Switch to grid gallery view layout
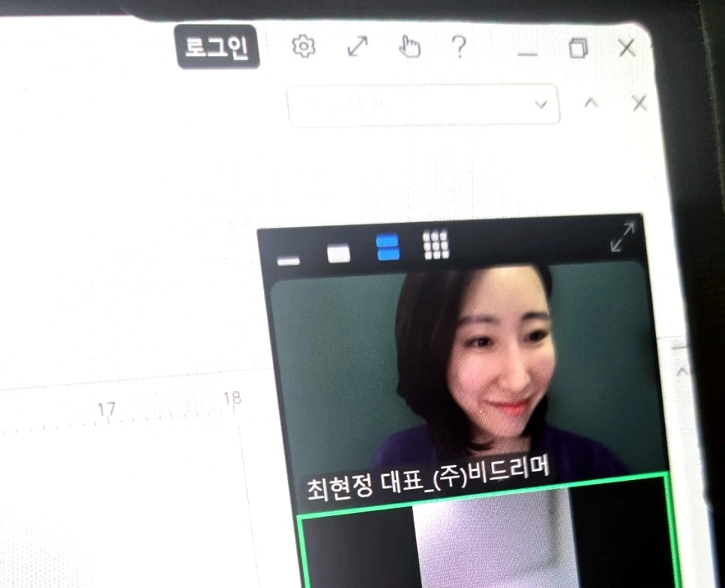 pos(436,244)
